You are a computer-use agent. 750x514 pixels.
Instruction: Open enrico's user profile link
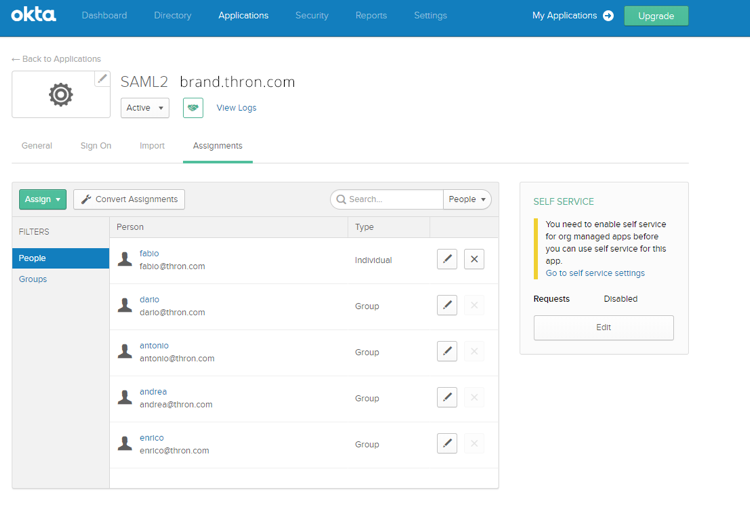pyautogui.click(x=152, y=438)
